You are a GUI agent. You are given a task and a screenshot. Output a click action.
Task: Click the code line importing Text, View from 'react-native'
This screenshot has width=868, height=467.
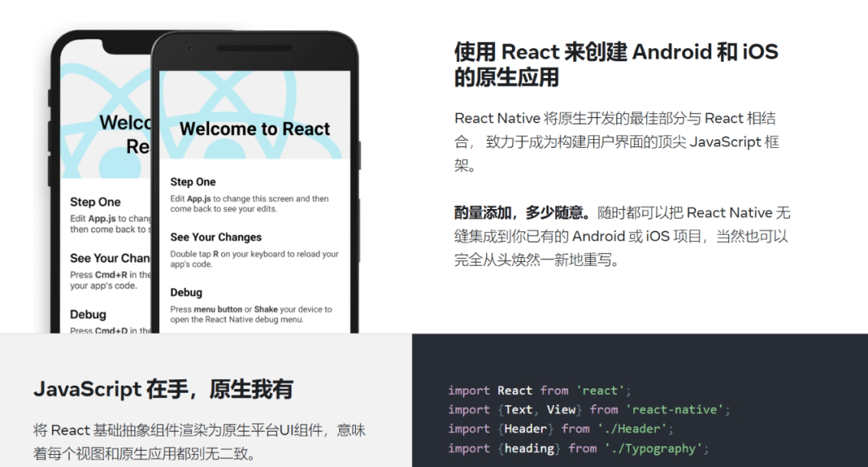pyautogui.click(x=589, y=409)
